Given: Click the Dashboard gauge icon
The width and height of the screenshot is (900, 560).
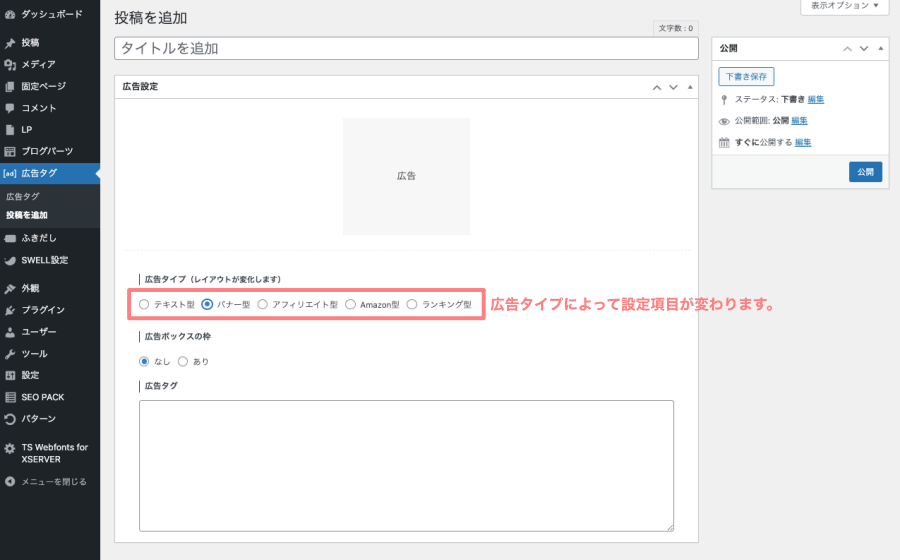Looking at the screenshot, I should click(10, 14).
